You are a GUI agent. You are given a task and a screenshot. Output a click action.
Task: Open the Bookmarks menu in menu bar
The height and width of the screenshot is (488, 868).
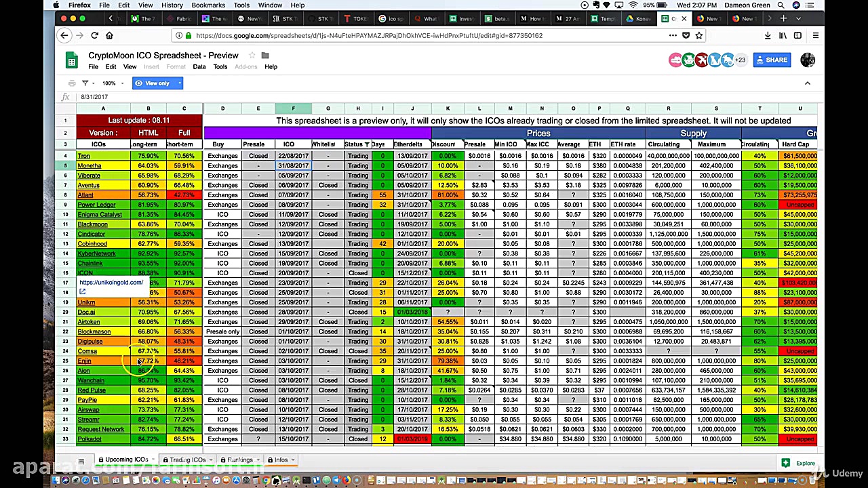[208, 5]
